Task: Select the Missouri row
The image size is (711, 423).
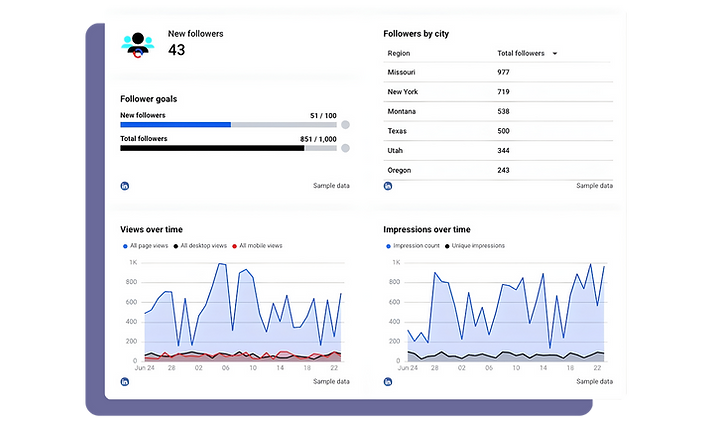Action: [498, 72]
